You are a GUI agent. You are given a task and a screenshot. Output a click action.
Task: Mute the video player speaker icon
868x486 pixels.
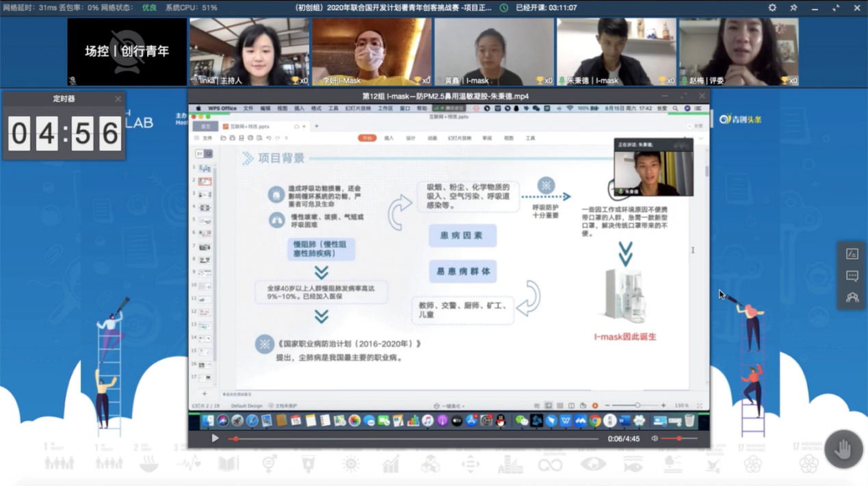655,438
